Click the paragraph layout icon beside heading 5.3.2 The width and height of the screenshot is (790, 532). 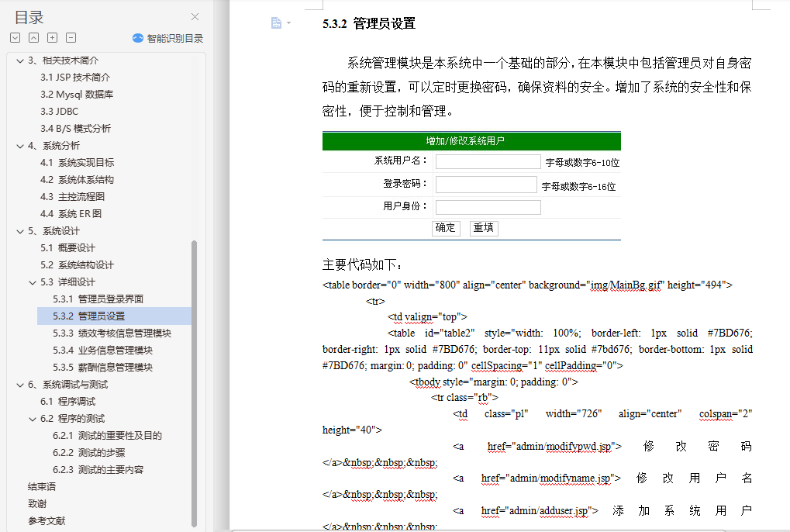(276, 22)
